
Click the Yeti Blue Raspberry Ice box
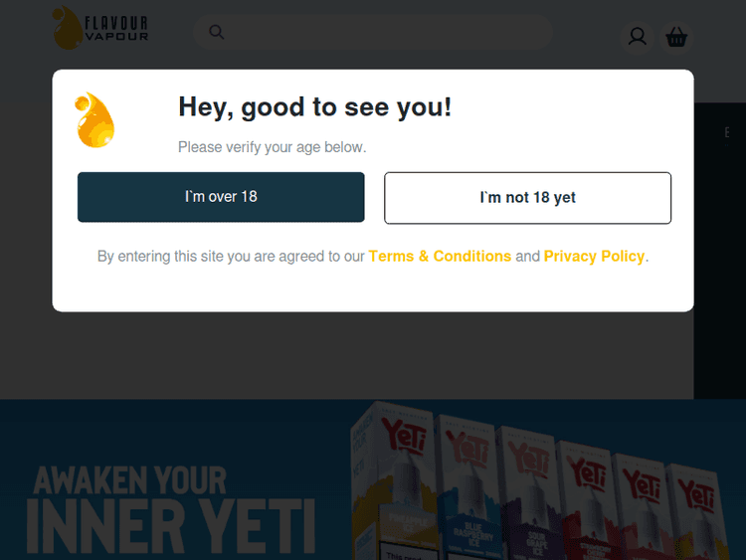point(468,487)
